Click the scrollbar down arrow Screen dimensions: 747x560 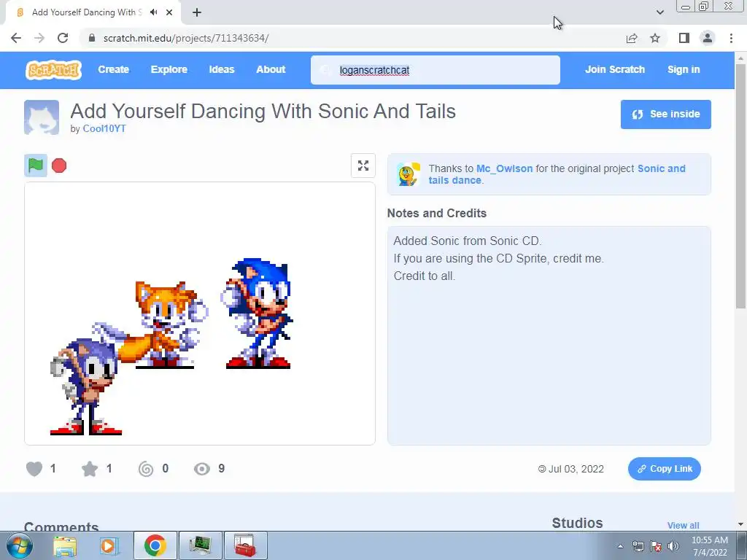pos(740,524)
